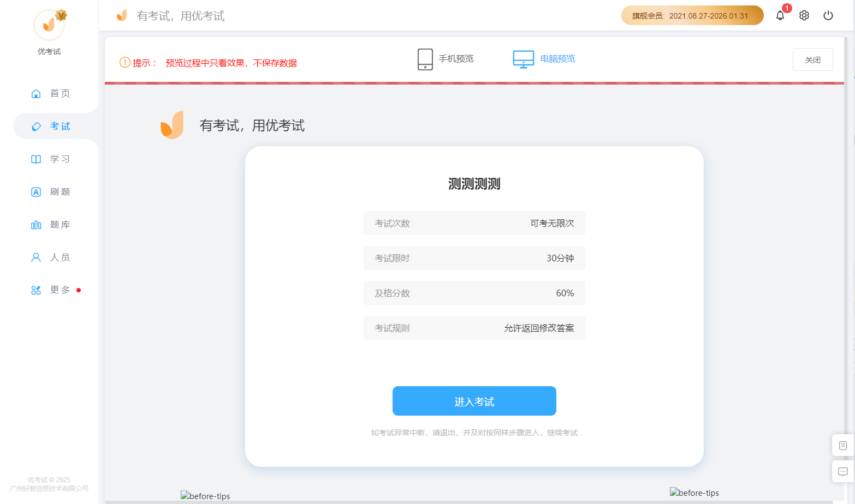Click the page leaf logo beside slogan
The height and width of the screenshot is (504, 855).
click(x=172, y=125)
